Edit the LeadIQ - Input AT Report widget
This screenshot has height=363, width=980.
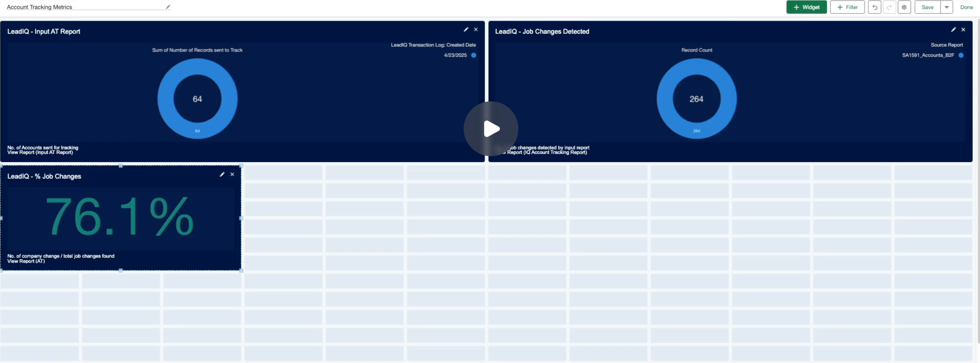tap(466, 29)
